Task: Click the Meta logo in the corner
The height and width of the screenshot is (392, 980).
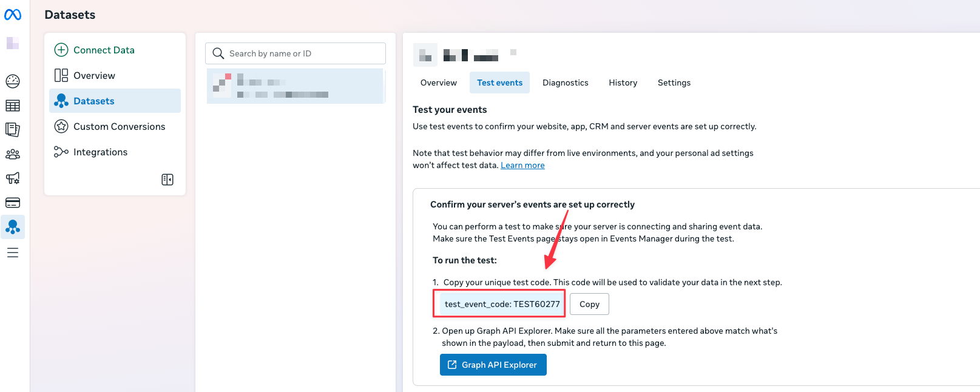Action: coord(13,15)
